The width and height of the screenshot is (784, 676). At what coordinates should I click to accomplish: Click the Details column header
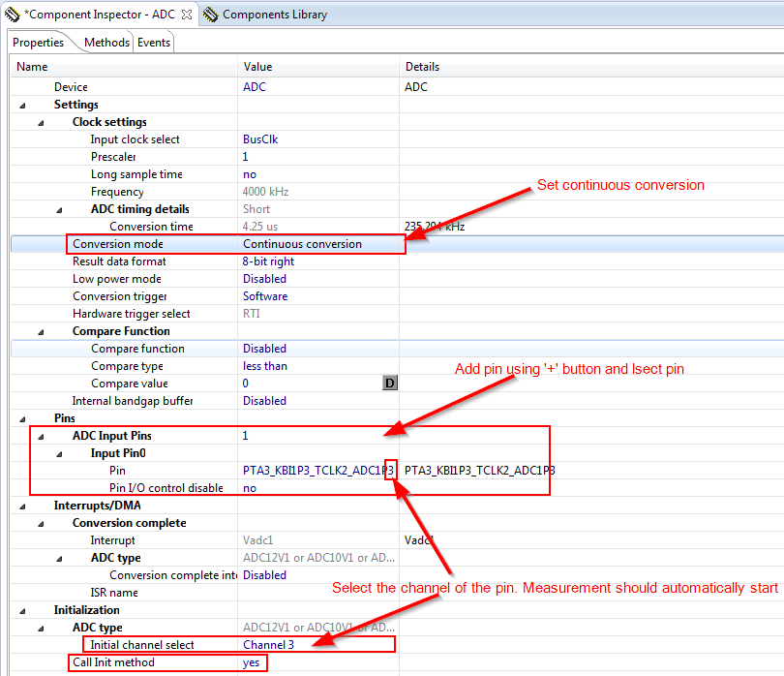(422, 67)
